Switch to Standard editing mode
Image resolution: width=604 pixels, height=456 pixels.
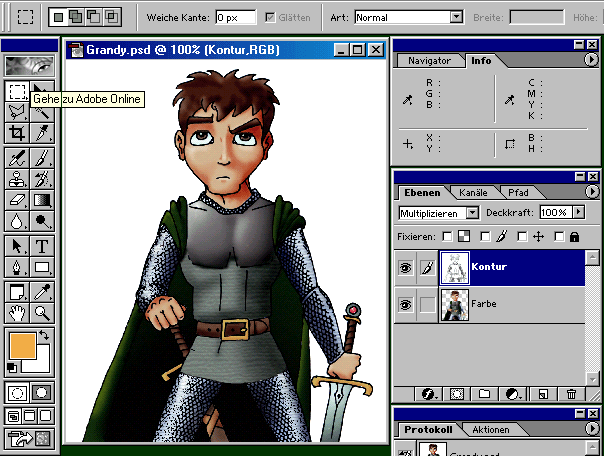17,393
